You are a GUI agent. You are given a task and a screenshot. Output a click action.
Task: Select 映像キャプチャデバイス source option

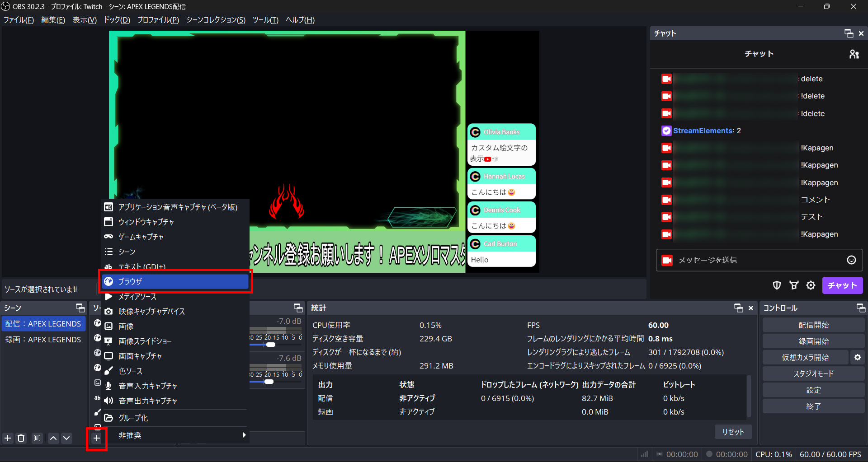[x=175, y=311]
